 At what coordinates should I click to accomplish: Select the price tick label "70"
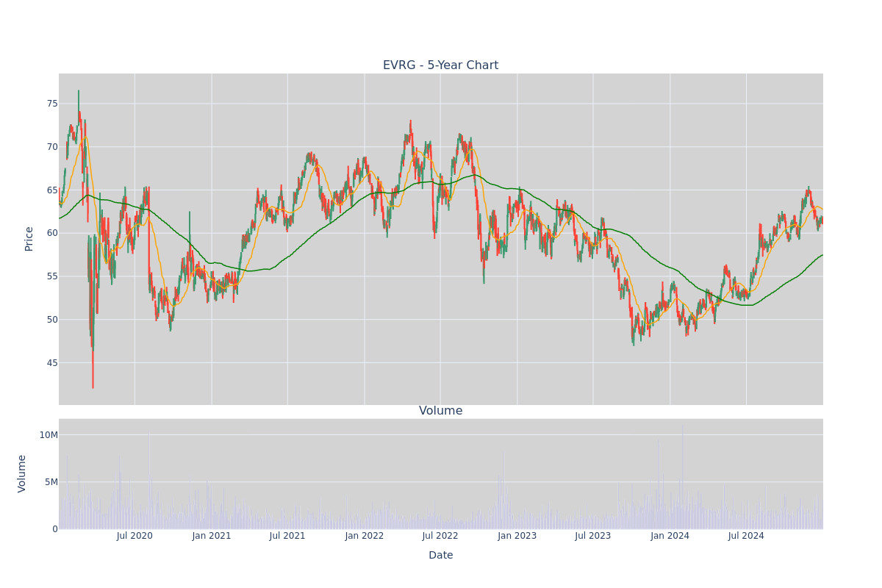point(51,147)
